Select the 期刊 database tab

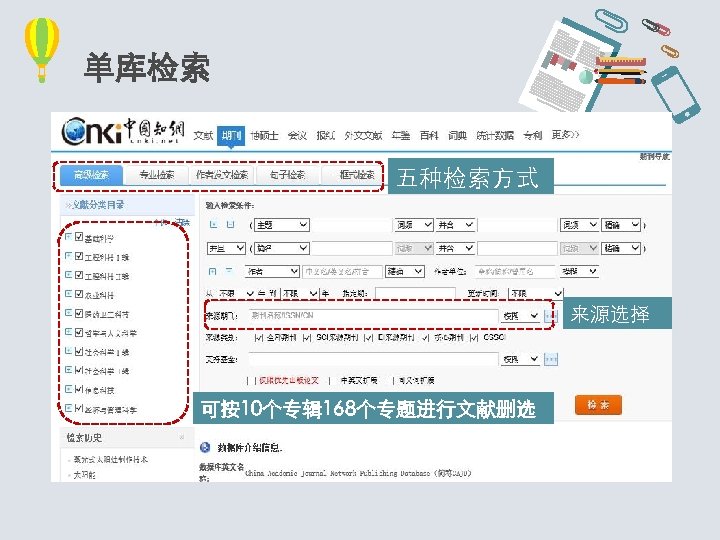pos(231,135)
